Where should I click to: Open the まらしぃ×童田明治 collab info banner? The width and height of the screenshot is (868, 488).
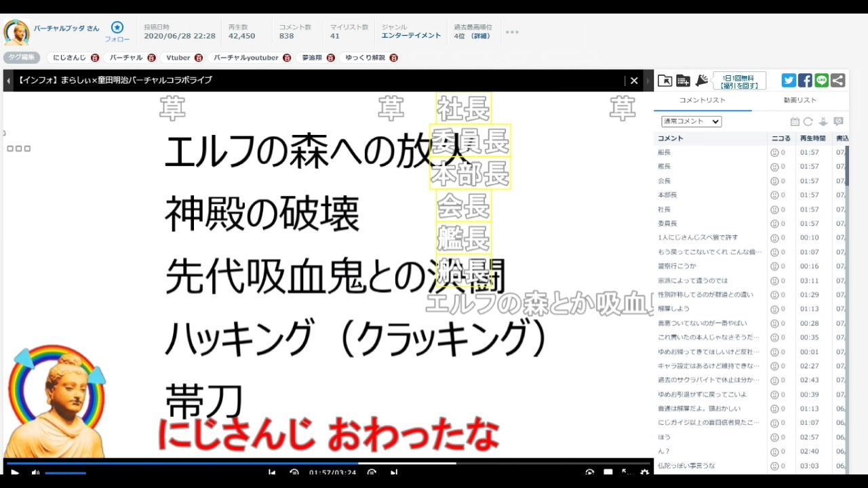coord(115,80)
